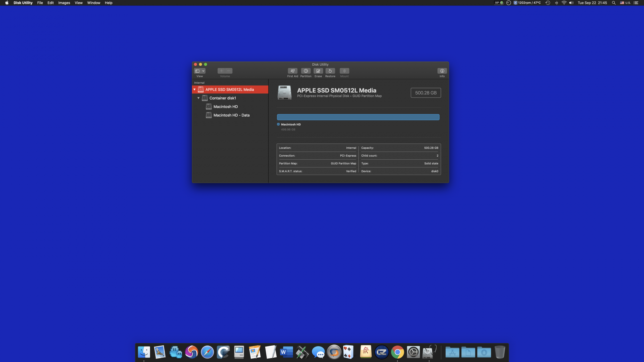
Task: Select Container disk1 in sidebar
Action: point(223,98)
